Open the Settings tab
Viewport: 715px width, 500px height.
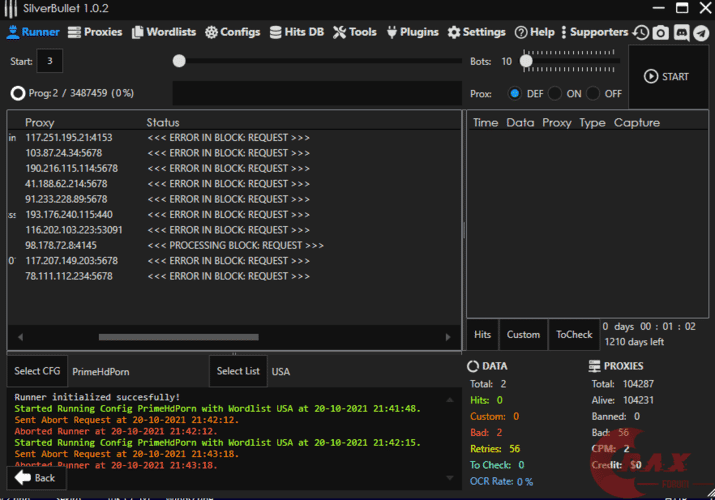pyautogui.click(x=476, y=32)
